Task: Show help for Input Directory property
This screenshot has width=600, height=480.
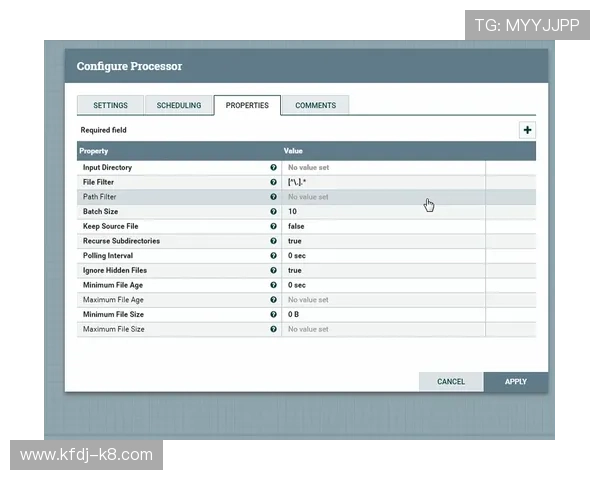Action: 273,167
